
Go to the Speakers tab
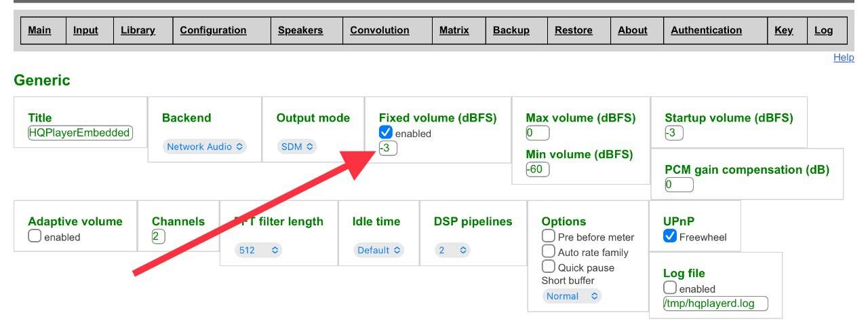pyautogui.click(x=300, y=30)
